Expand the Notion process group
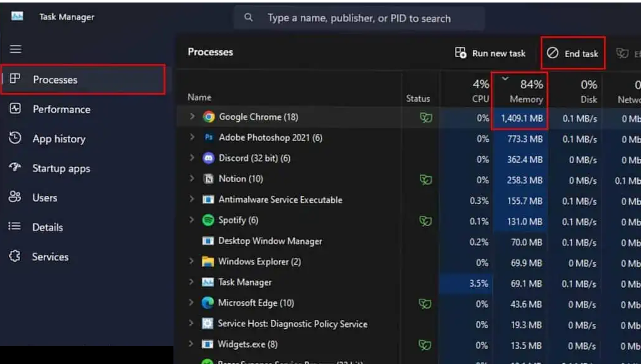The height and width of the screenshot is (364, 641). [x=192, y=178]
